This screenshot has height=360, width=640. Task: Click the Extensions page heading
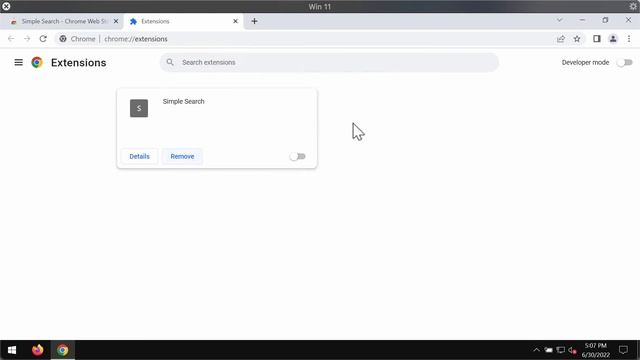78,62
